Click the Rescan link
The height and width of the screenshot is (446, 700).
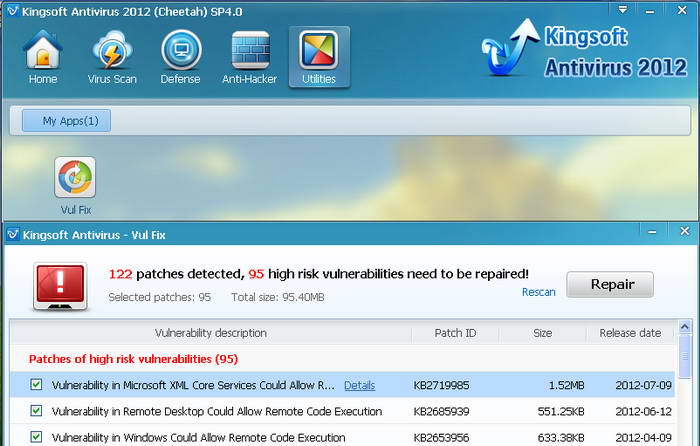(538, 292)
